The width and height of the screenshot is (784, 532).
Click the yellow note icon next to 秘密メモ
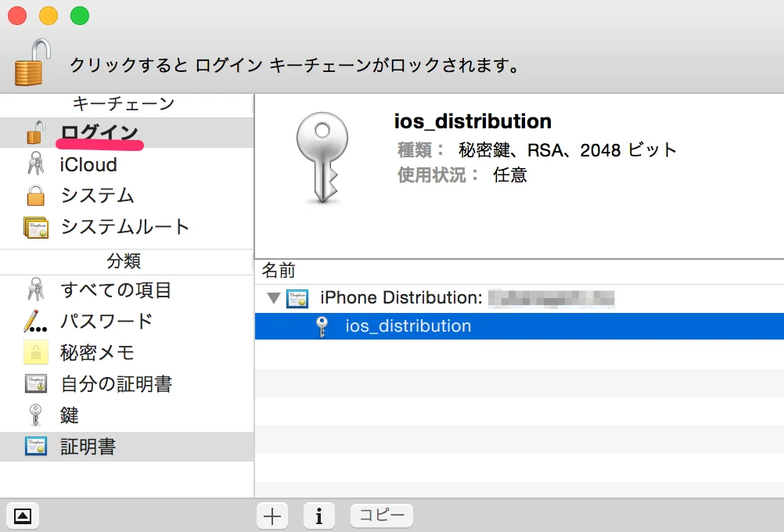pos(36,352)
